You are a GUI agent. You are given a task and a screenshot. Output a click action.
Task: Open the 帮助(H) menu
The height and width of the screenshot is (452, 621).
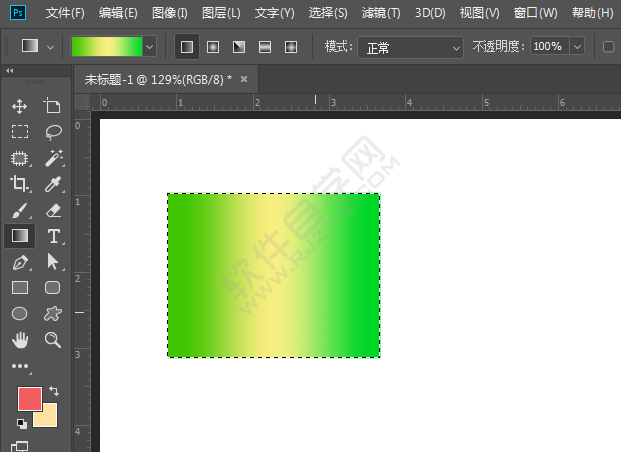[592, 13]
